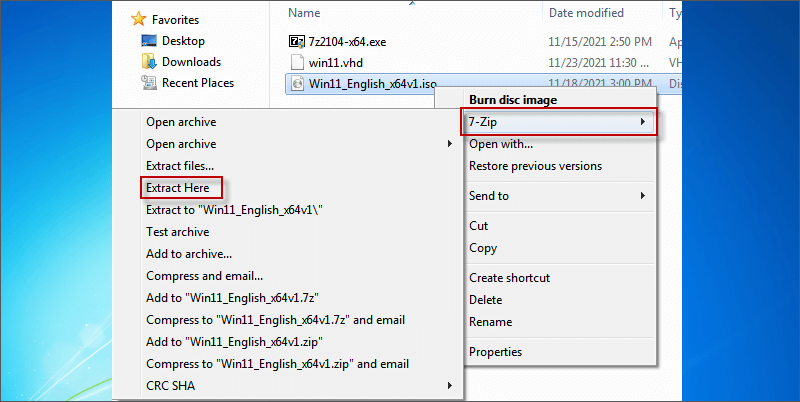This screenshot has height=402, width=800.
Task: Click the Recent Places icon
Action: pyautogui.click(x=149, y=83)
